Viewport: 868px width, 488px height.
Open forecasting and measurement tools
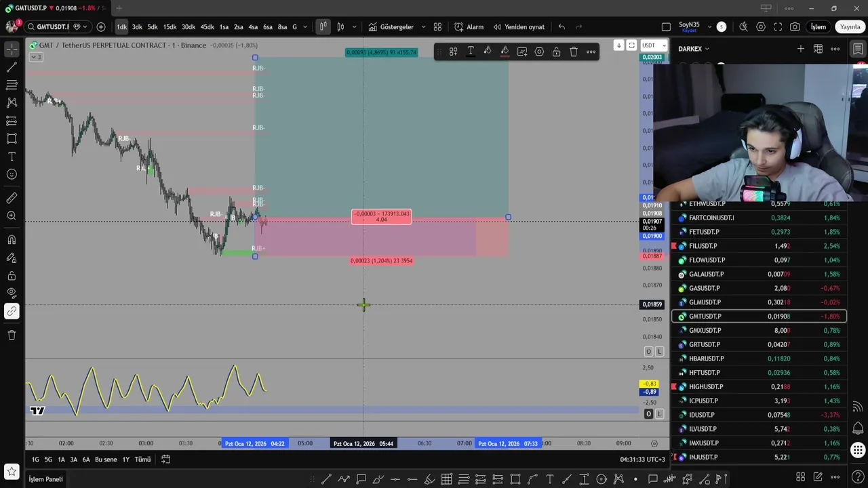click(12, 121)
